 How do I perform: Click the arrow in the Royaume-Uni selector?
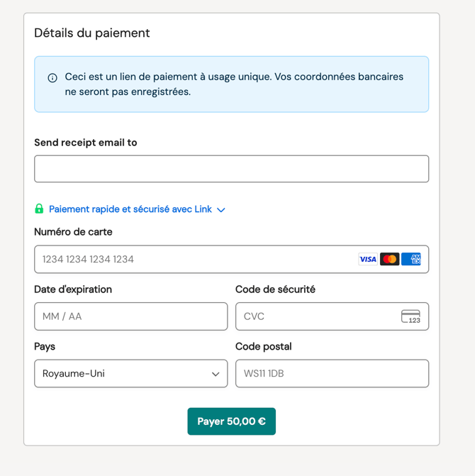point(216,374)
